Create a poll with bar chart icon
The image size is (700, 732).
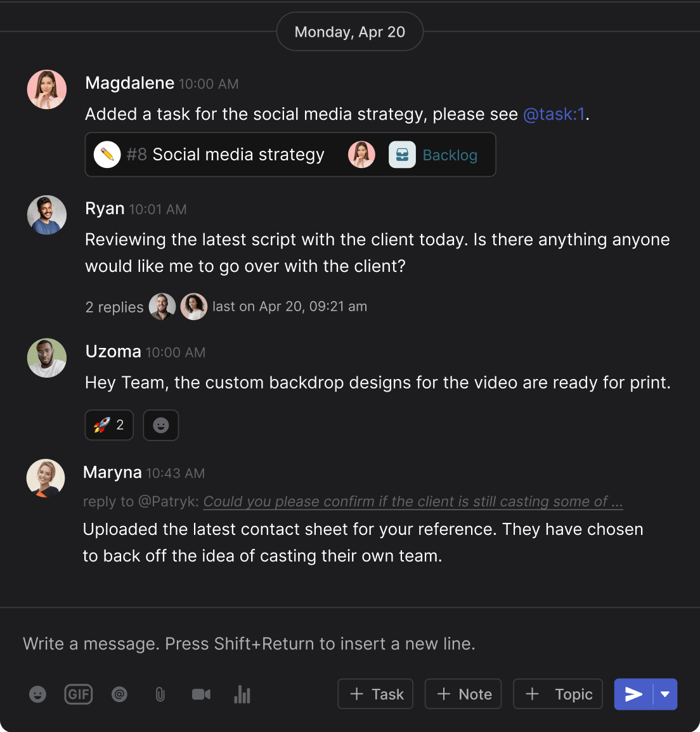tap(242, 695)
